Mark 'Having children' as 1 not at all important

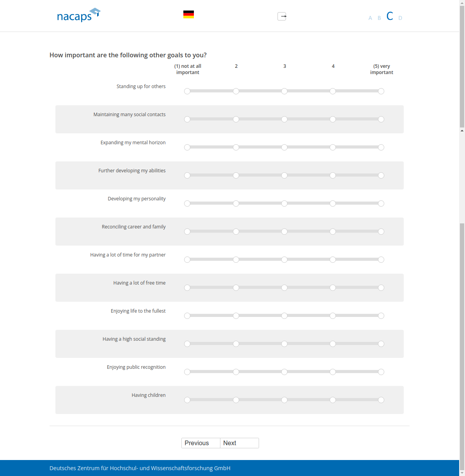187,400
